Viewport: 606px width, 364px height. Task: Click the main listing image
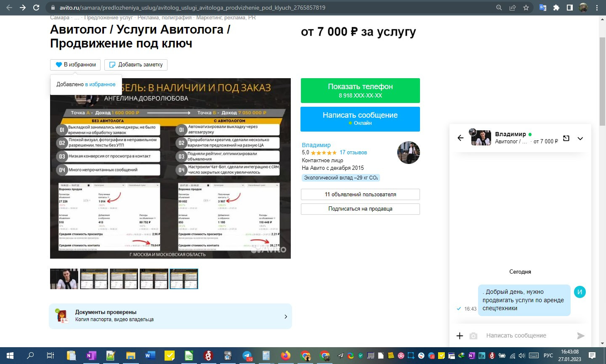170,168
